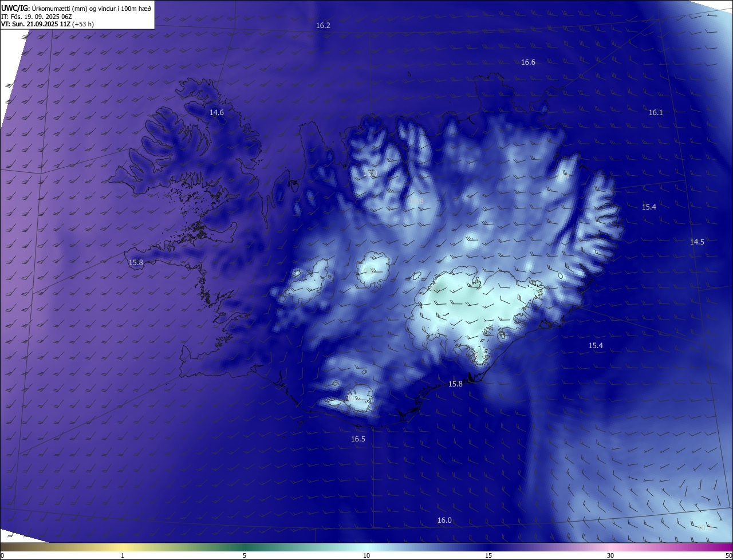Click the 10 tick on the color scale

(x=366, y=555)
